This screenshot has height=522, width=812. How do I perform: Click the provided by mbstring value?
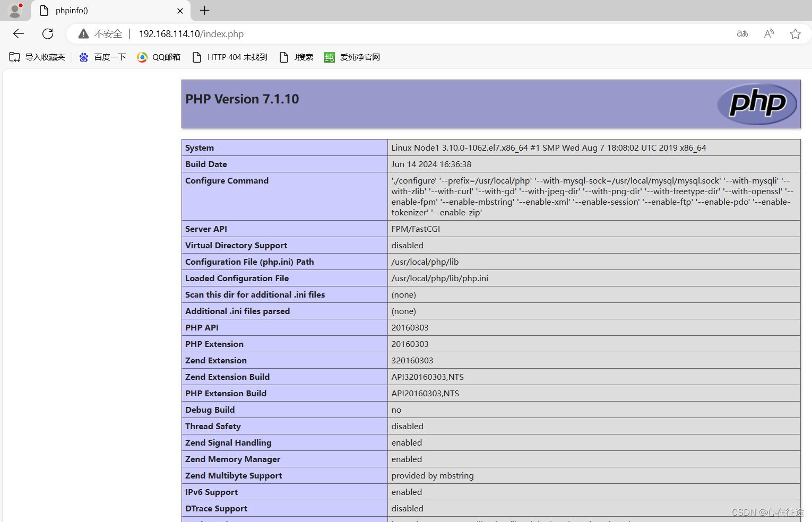[x=433, y=476]
